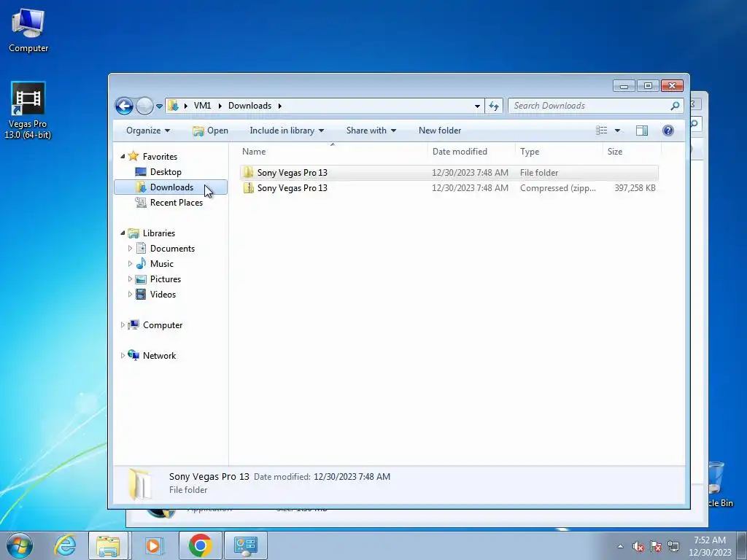Click the folder icon in address bar
747x560 pixels.
tap(174, 106)
